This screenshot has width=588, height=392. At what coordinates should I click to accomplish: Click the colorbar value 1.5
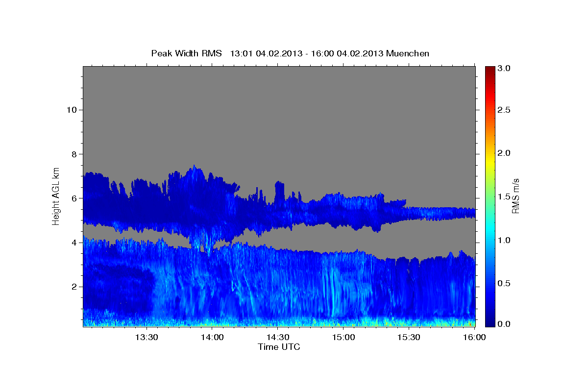pos(504,196)
